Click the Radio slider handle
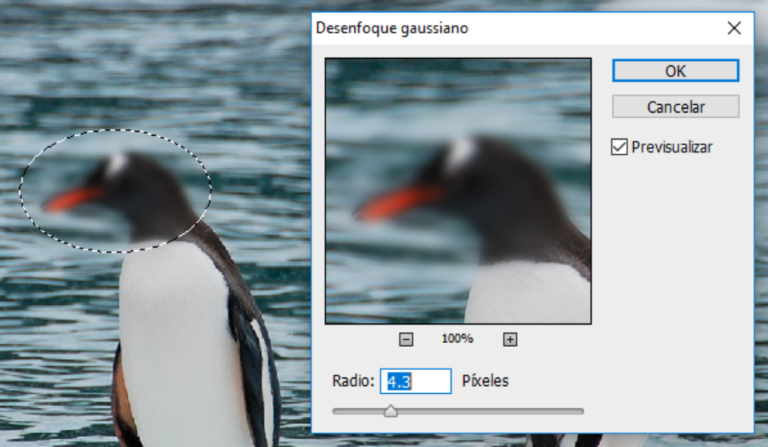Viewport: 768px width, 447px height. (x=390, y=411)
